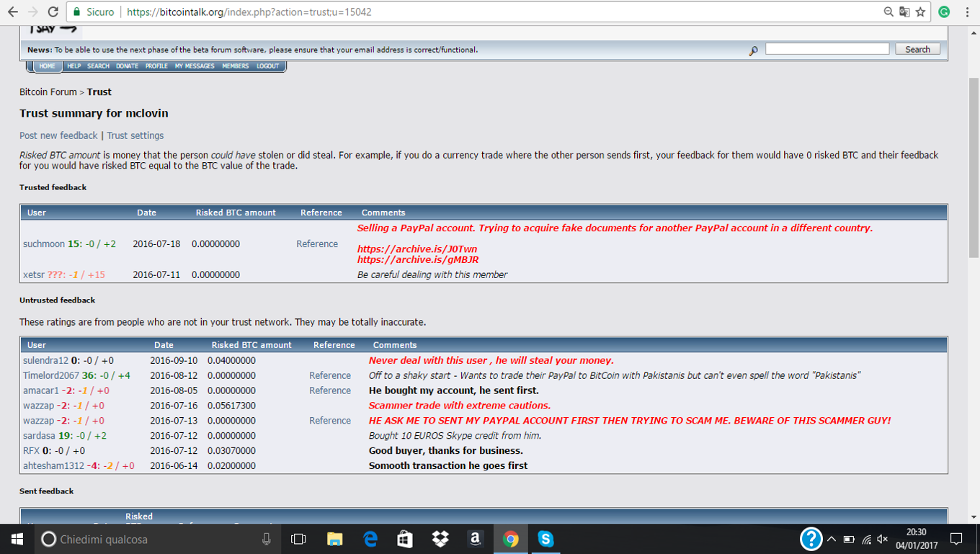Click the Bitcoin Forum breadcrumb link
The height and width of the screenshot is (554, 980).
[48, 92]
